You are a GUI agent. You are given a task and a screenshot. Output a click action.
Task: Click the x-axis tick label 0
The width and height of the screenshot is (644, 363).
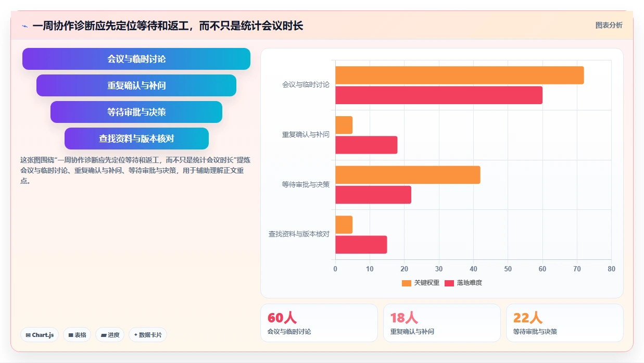pyautogui.click(x=335, y=269)
